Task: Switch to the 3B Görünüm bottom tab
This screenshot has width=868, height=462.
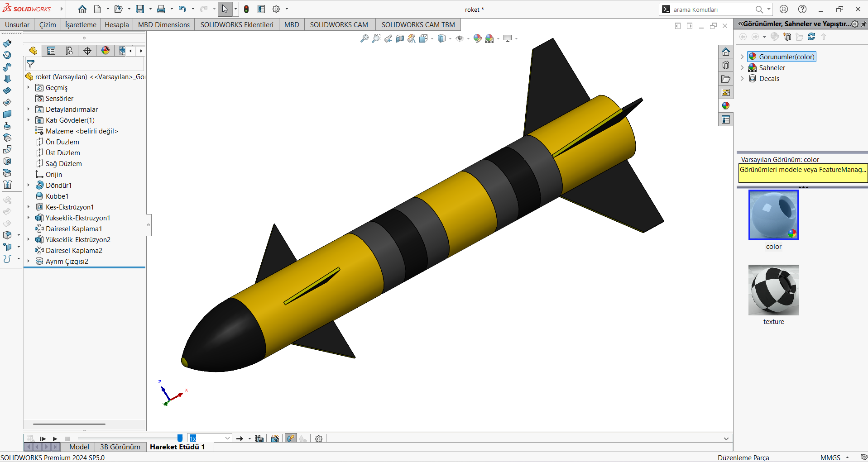Action: click(120, 447)
